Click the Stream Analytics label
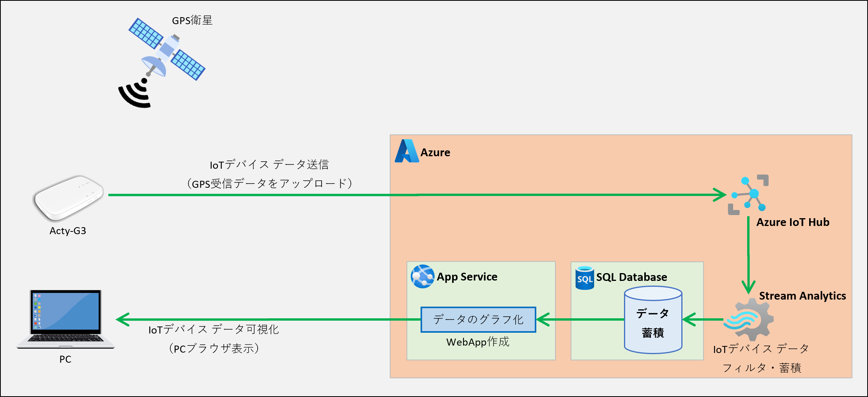Image resolution: width=868 pixels, height=397 pixels. coord(803,296)
